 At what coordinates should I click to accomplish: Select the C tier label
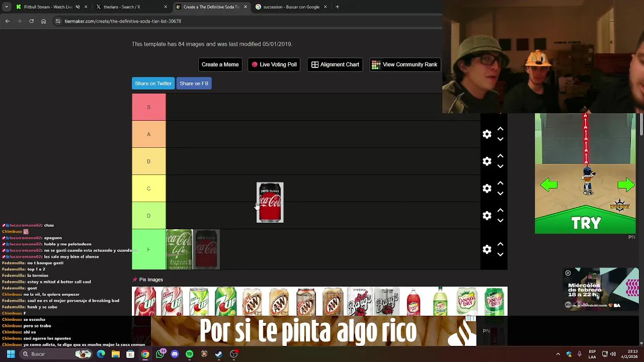pyautogui.click(x=148, y=189)
